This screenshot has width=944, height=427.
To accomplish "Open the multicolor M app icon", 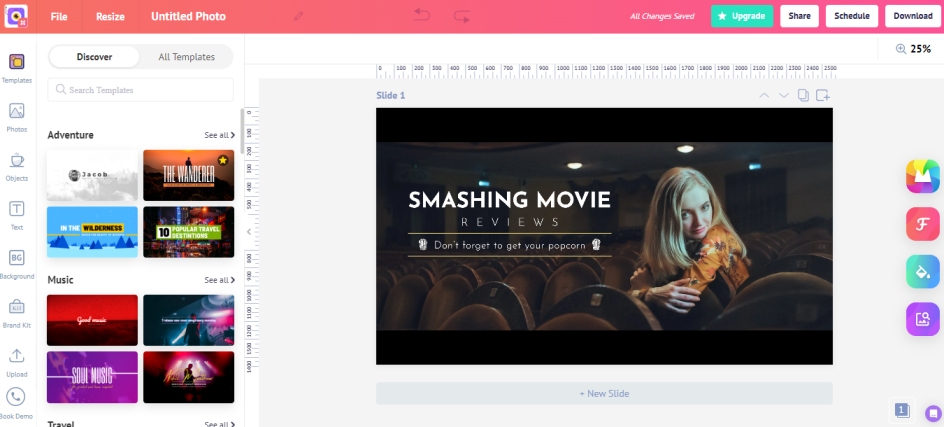I will tap(922, 176).
